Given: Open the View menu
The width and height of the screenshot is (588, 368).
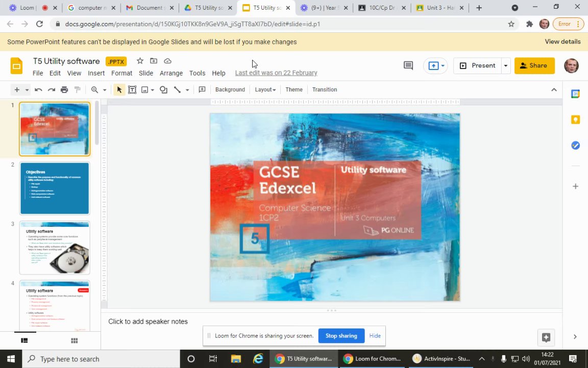Looking at the screenshot, I should (x=74, y=73).
